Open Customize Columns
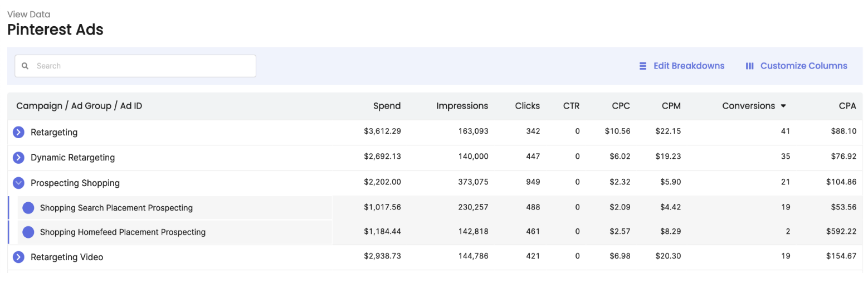The image size is (868, 283). pos(796,66)
